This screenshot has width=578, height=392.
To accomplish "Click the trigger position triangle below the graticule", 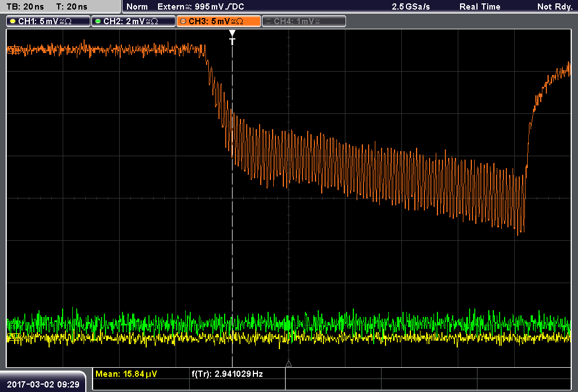I will tap(288, 364).
